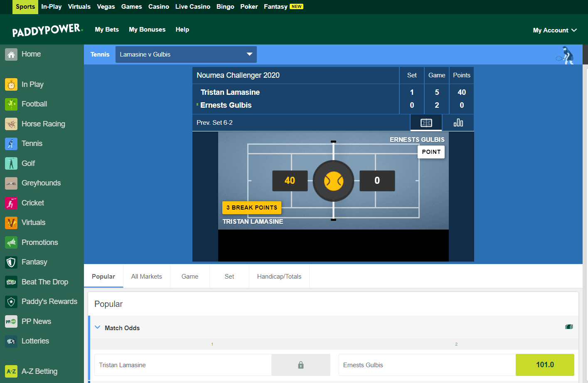
Task: Click the Virtuals sidebar icon
Action: [11, 223]
